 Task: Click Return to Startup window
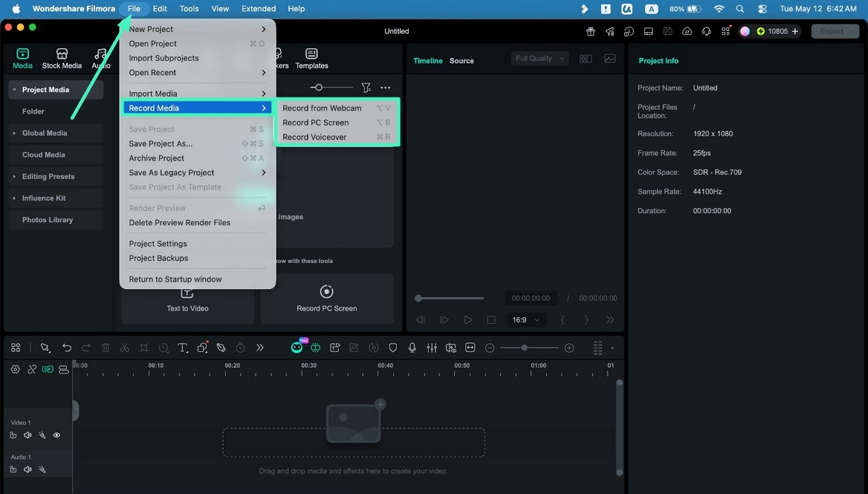click(198, 279)
